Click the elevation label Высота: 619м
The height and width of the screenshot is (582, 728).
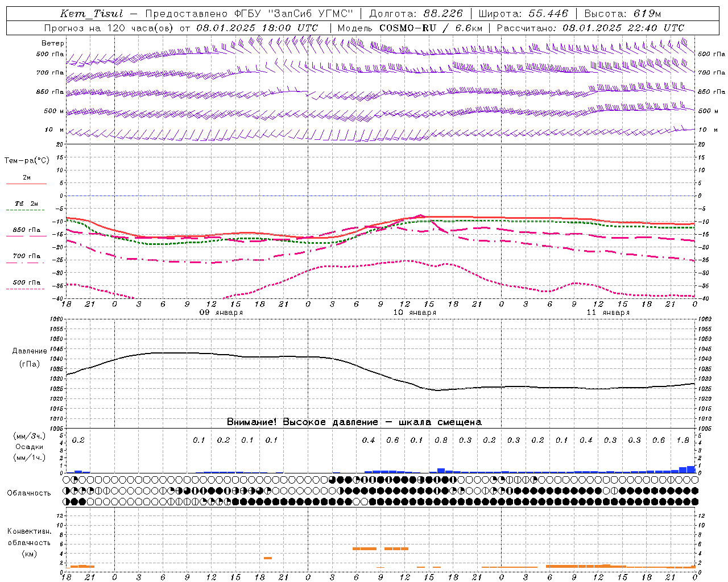623,13
